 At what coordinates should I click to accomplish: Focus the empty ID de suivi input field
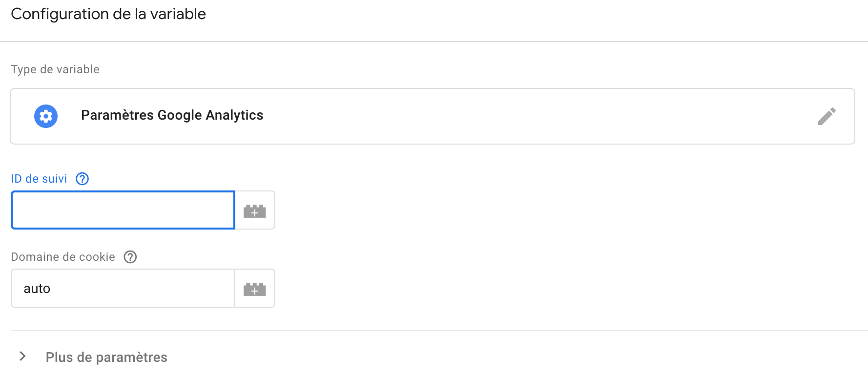coord(123,210)
